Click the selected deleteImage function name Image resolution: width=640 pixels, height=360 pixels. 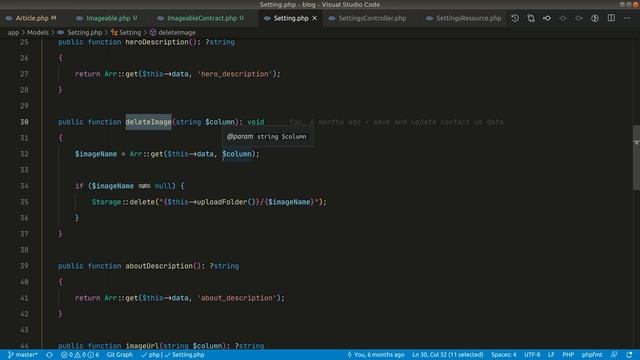pos(148,122)
